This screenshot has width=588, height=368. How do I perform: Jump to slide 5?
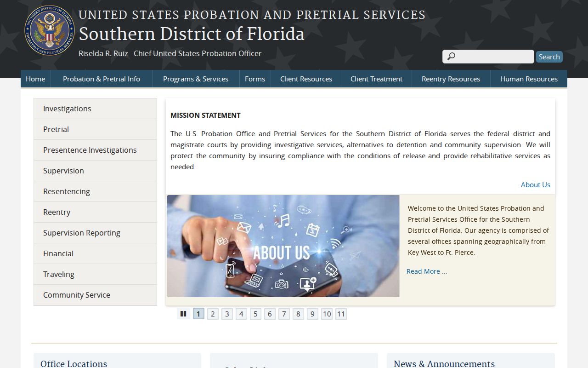pyautogui.click(x=255, y=314)
